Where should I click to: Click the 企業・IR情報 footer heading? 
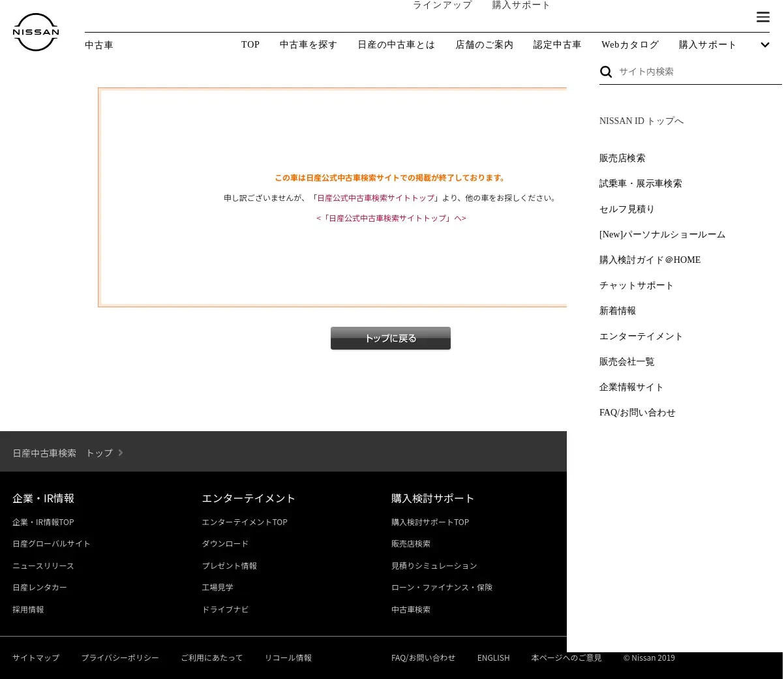coord(43,498)
